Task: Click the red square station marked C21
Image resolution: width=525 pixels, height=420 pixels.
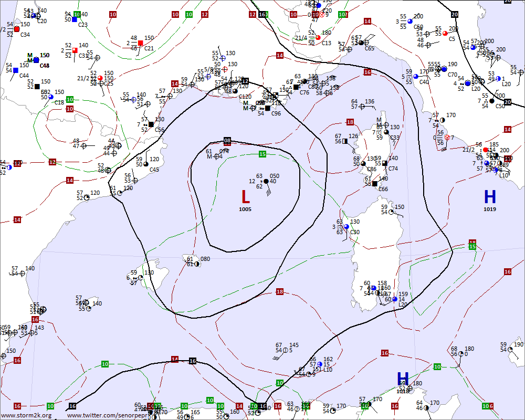Action: click(140, 43)
